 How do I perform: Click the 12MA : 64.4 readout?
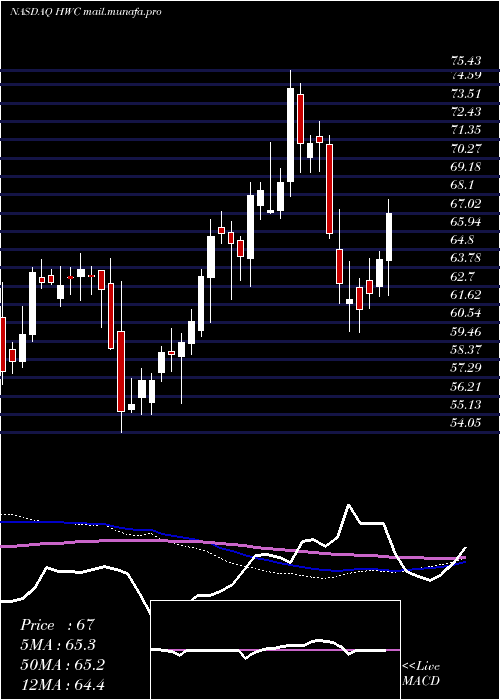[62, 684]
